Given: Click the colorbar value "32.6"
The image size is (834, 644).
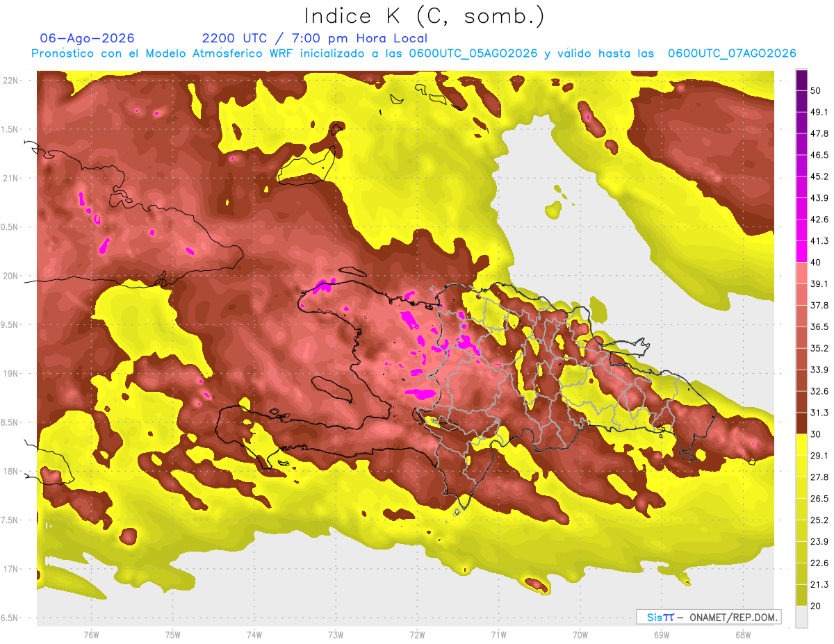Looking at the screenshot, I should pos(819,391).
